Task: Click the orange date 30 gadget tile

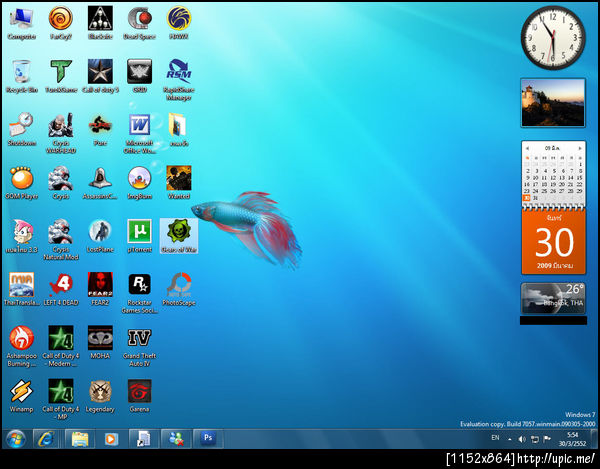Action: point(553,241)
